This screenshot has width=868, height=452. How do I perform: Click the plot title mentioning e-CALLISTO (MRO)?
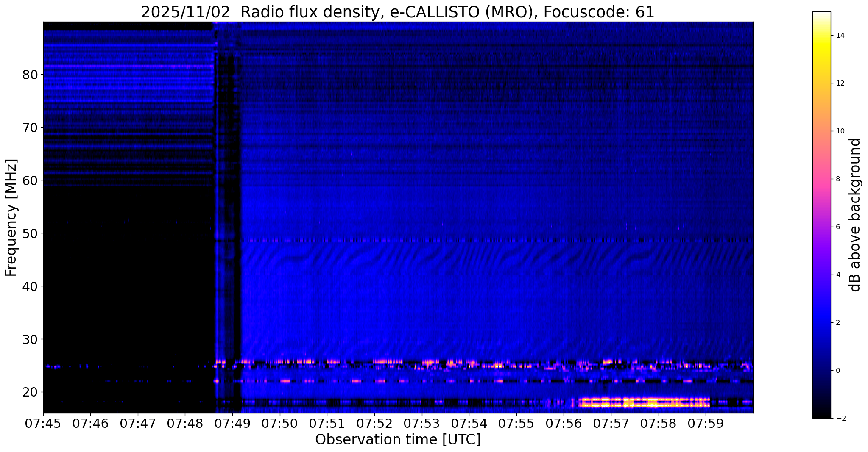coord(398,12)
